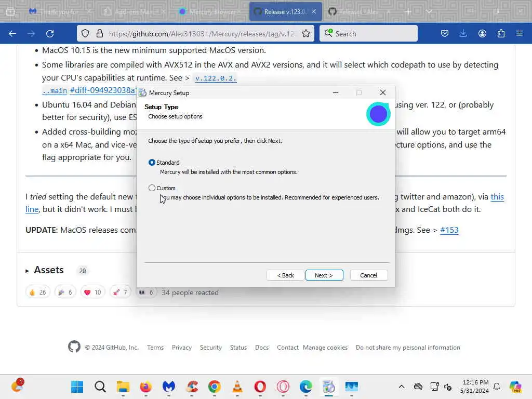Open tracking protection shield in address bar
This screenshot has width=532, height=399.
pyautogui.click(x=85, y=34)
